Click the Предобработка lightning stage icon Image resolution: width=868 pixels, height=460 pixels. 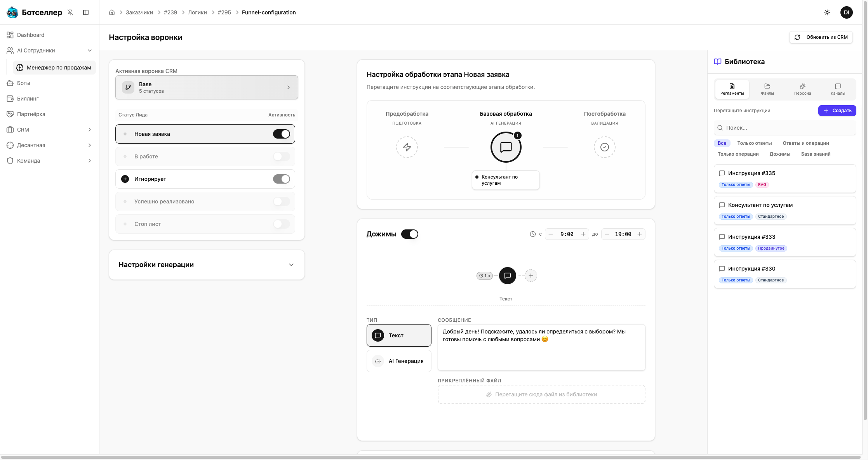pos(407,147)
